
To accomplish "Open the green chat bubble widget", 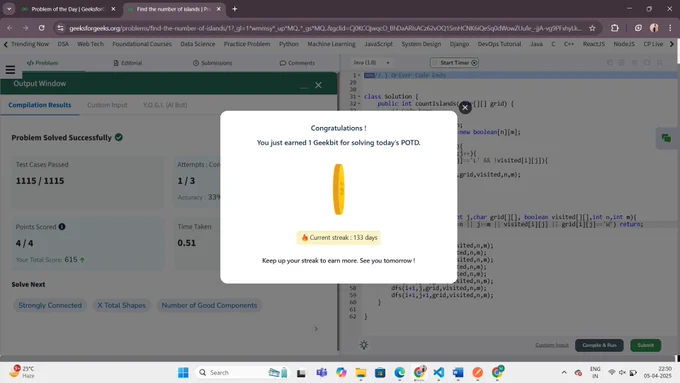I will coord(667,138).
